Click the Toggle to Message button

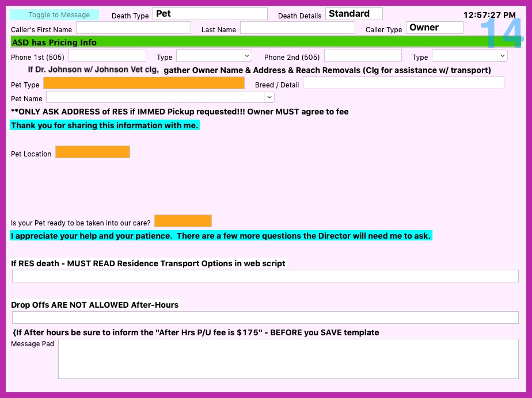[x=54, y=14]
